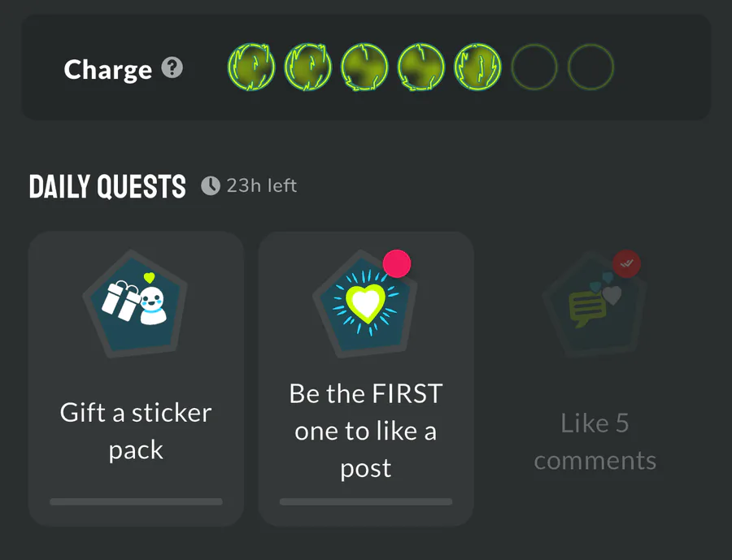Select the "Like 5 comments" quest label
The width and height of the screenshot is (732, 560).
tap(595, 441)
